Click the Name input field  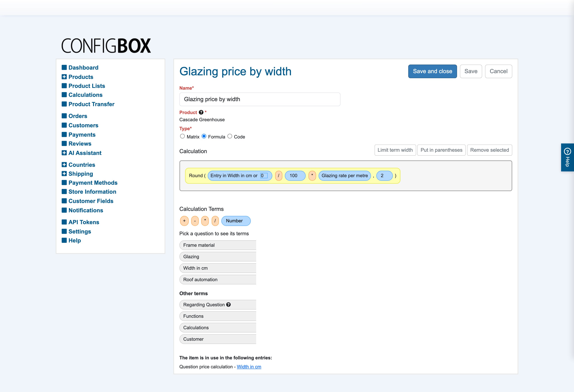tap(260, 99)
